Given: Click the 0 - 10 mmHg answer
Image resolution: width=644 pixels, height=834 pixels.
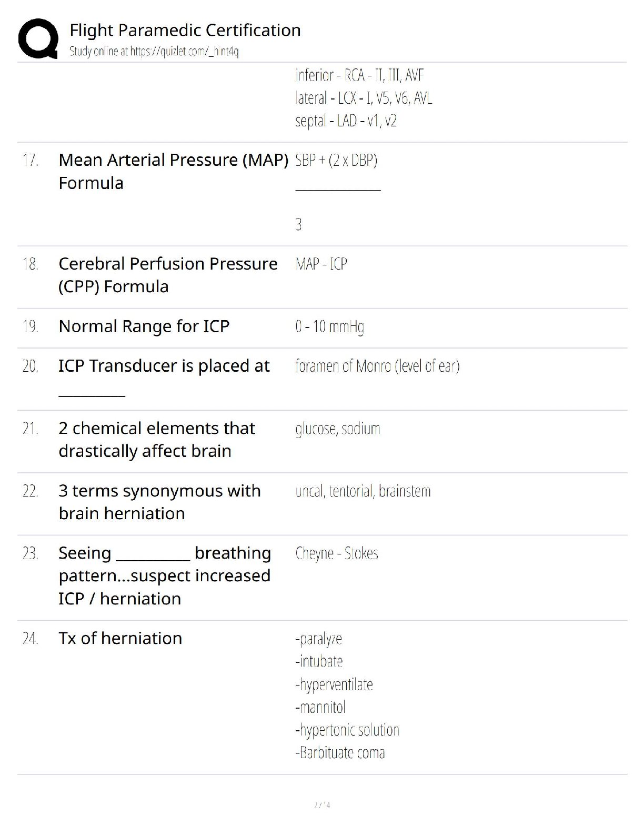Looking at the screenshot, I should [x=329, y=327].
